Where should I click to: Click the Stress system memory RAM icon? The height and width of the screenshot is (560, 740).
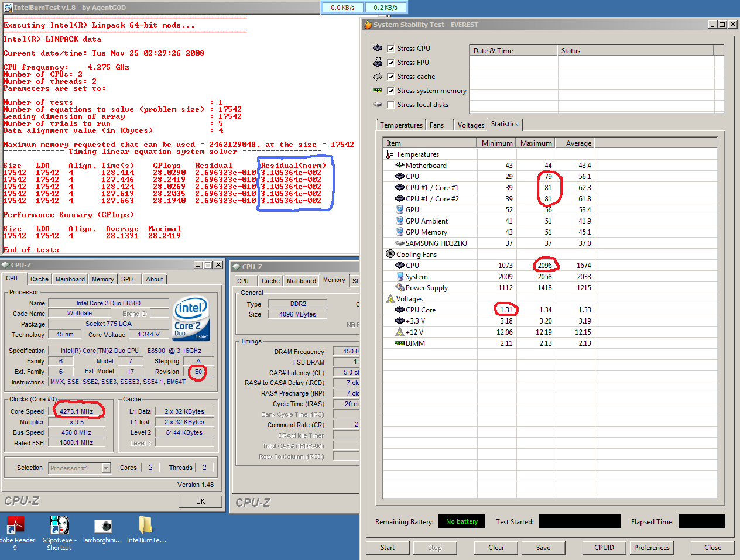[x=378, y=91]
